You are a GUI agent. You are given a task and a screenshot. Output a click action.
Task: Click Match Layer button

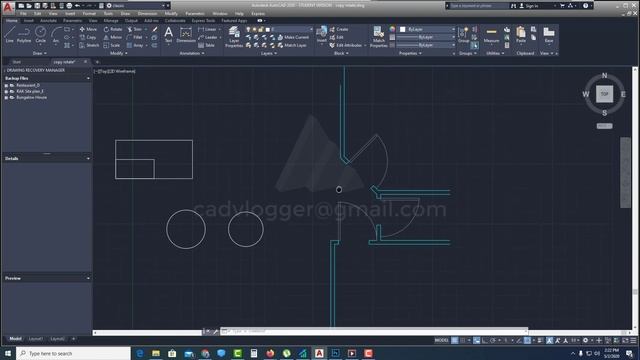click(x=292, y=45)
